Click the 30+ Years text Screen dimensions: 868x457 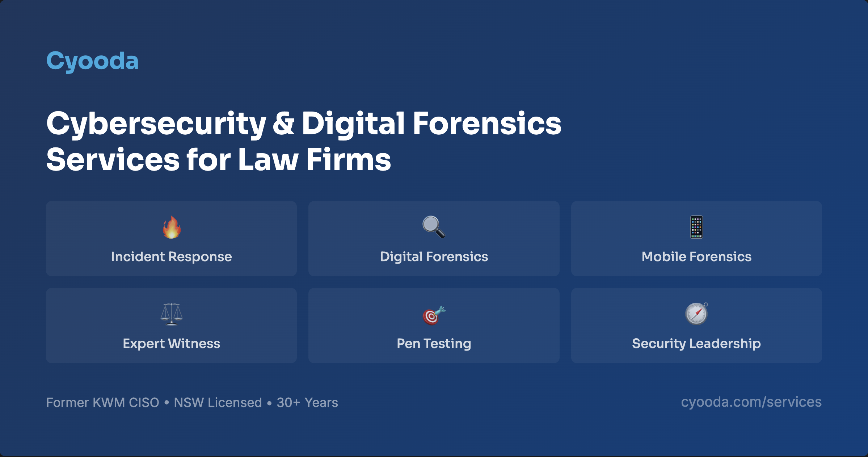coord(307,403)
